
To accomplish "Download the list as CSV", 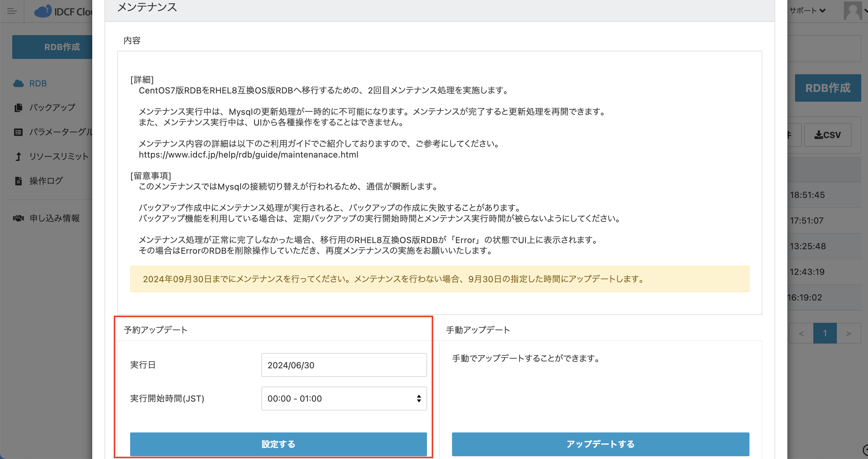I will (828, 135).
